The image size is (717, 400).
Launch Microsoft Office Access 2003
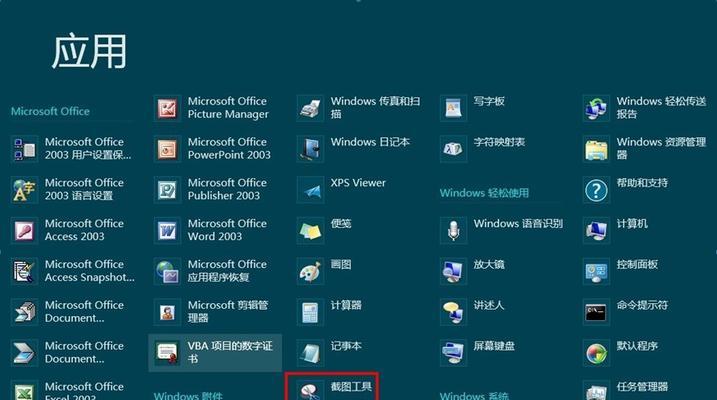pos(72,230)
